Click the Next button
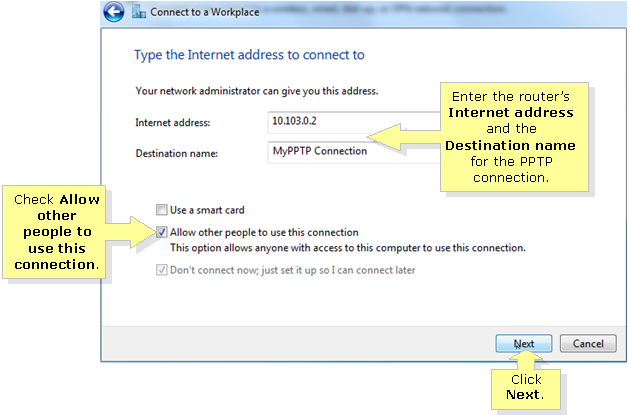629x418 pixels. (523, 344)
